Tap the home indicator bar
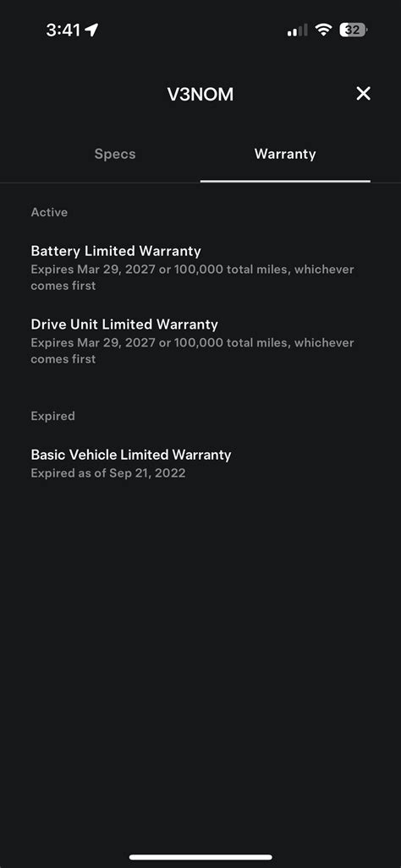Screen dimensions: 401x868 200,857
